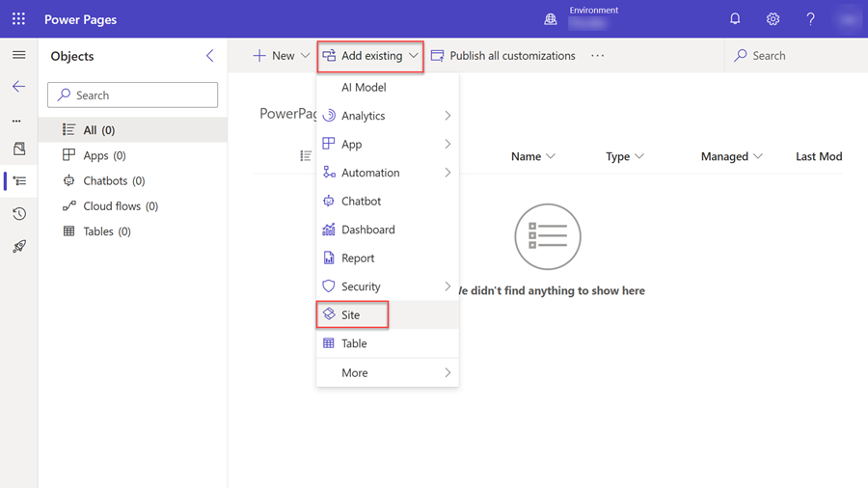Click the back arrow in left rail
This screenshot has height=488, width=868.
[18, 87]
